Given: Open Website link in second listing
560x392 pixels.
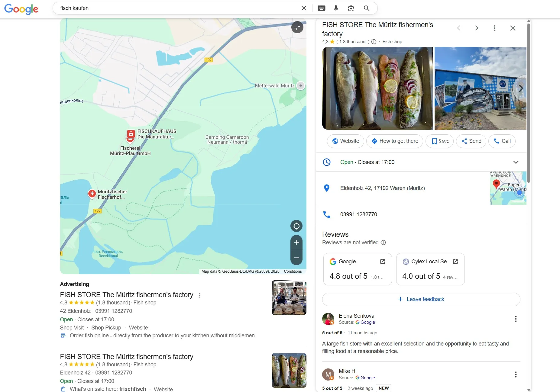Looking at the screenshot, I should click(x=163, y=389).
